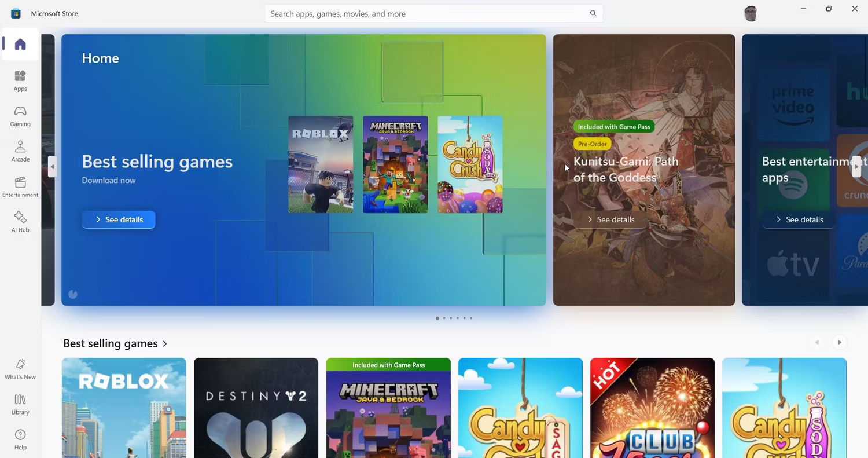Image resolution: width=868 pixels, height=458 pixels.
Task: Open the Arcade section
Action: [20, 152]
